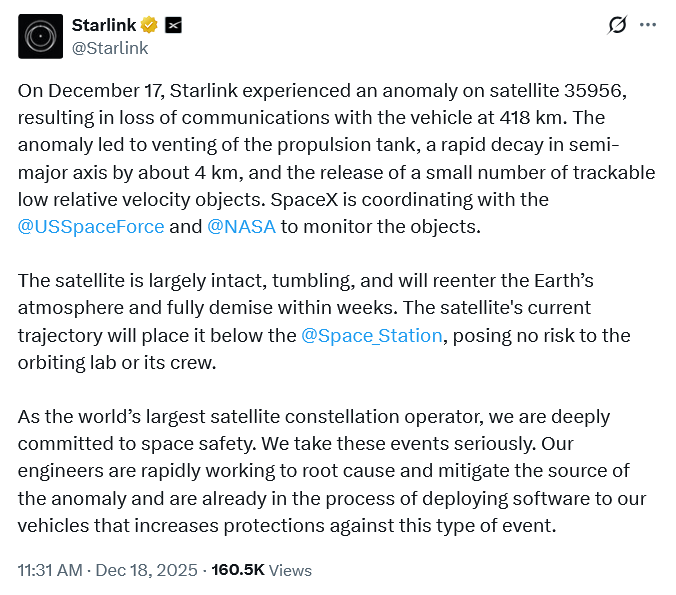The image size is (676, 595).
Task: Click the 160.5K view count
Action: pos(239,570)
